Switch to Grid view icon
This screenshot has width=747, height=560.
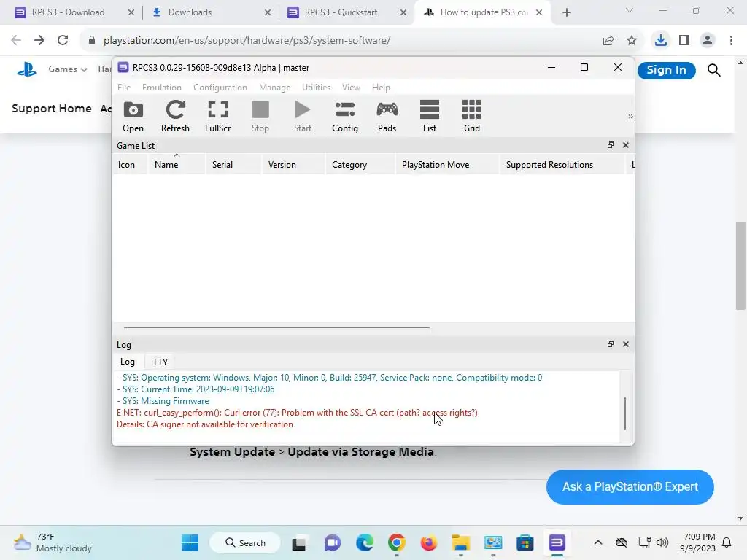pyautogui.click(x=472, y=116)
